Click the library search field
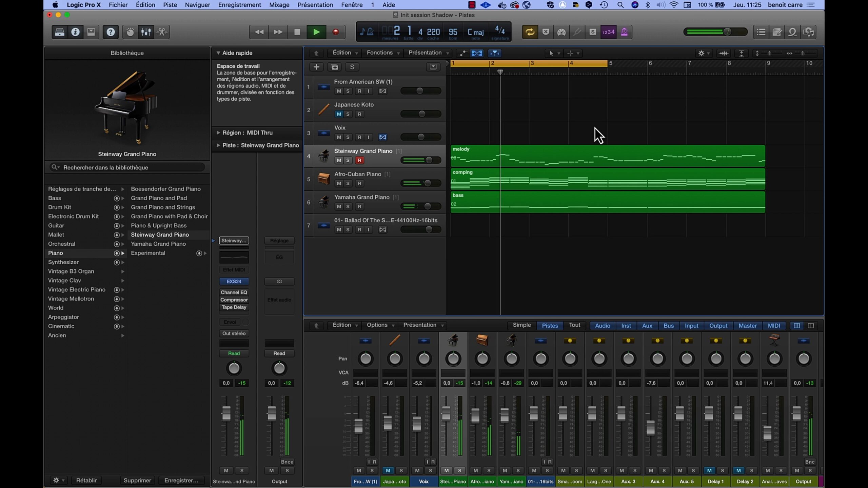This screenshot has width=868, height=488. tap(127, 167)
